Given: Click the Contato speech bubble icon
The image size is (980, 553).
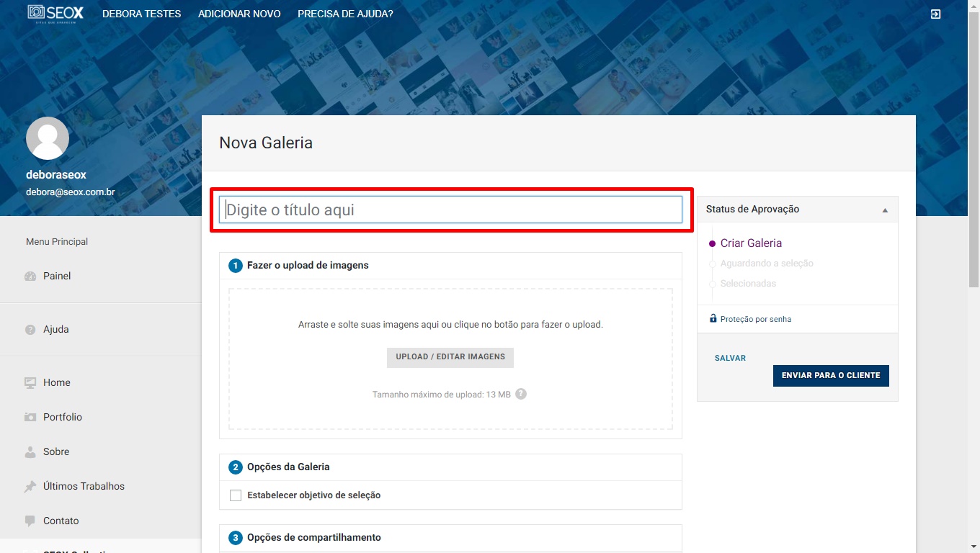Looking at the screenshot, I should (x=30, y=521).
